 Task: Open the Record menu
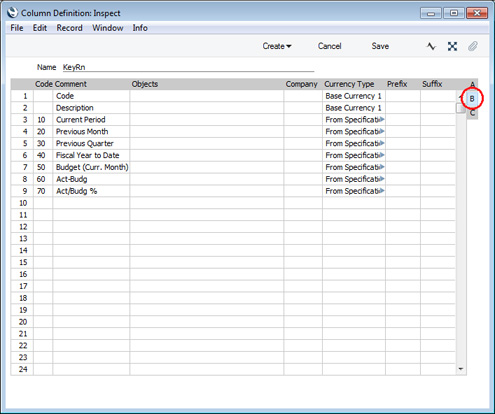point(69,28)
